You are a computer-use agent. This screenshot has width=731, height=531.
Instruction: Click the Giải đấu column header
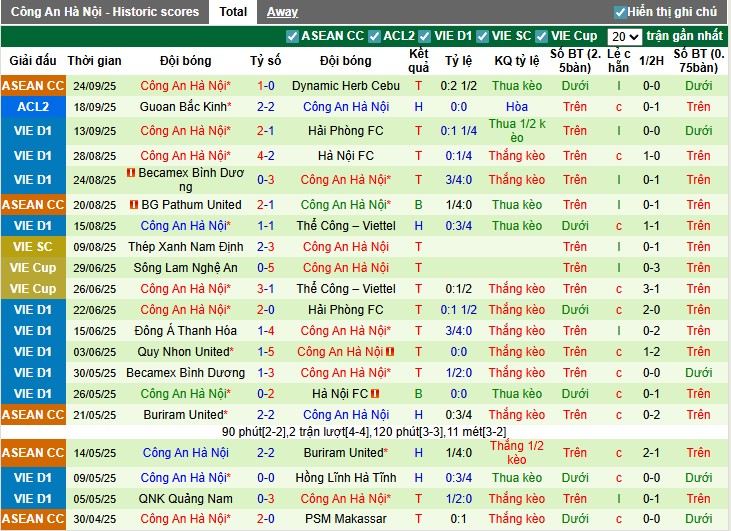33,61
